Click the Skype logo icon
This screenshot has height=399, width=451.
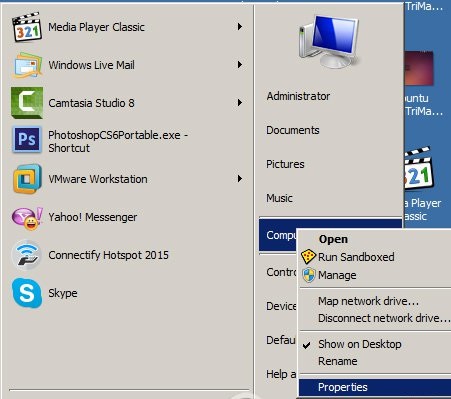click(27, 293)
